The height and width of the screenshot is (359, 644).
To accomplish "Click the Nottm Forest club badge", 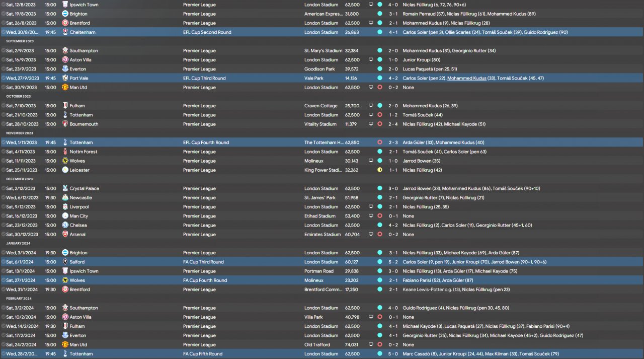I will click(x=65, y=152).
